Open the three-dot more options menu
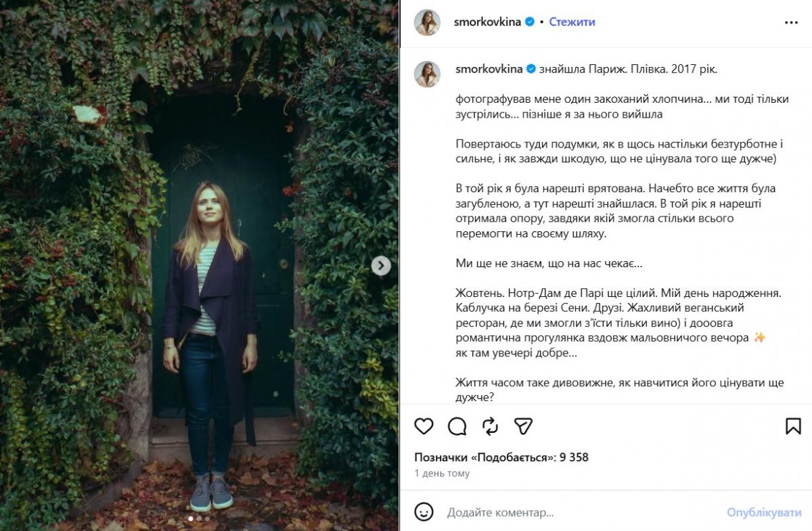The image size is (812, 531). (x=791, y=22)
